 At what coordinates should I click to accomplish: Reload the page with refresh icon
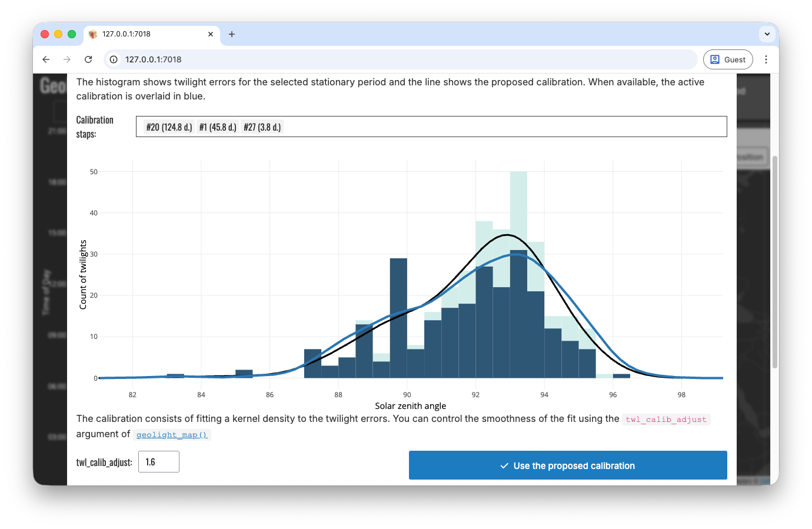click(x=88, y=59)
